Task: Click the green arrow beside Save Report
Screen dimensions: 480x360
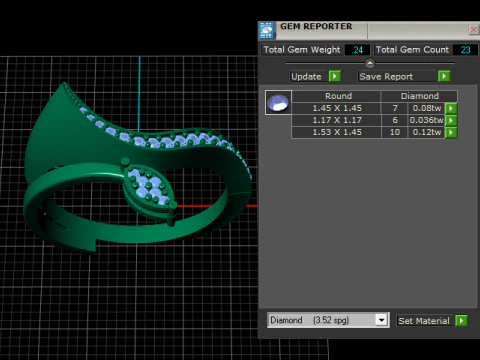Action: coord(444,76)
